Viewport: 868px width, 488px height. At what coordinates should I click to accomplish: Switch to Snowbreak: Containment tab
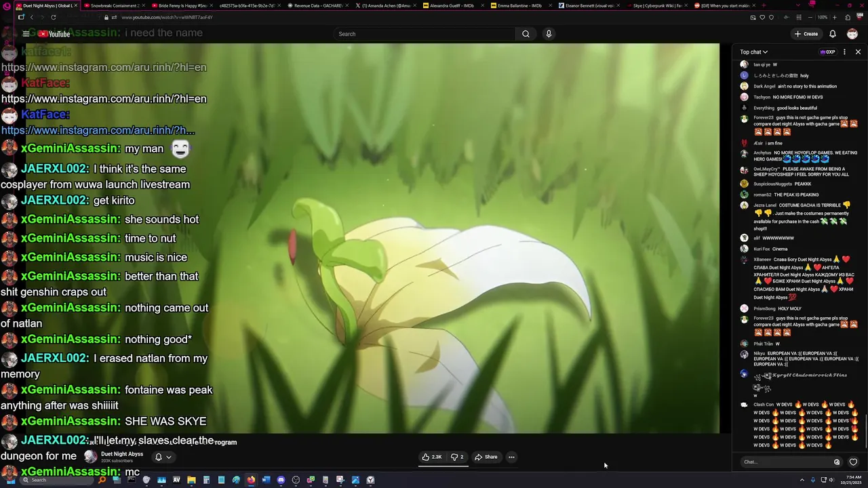[x=114, y=5]
